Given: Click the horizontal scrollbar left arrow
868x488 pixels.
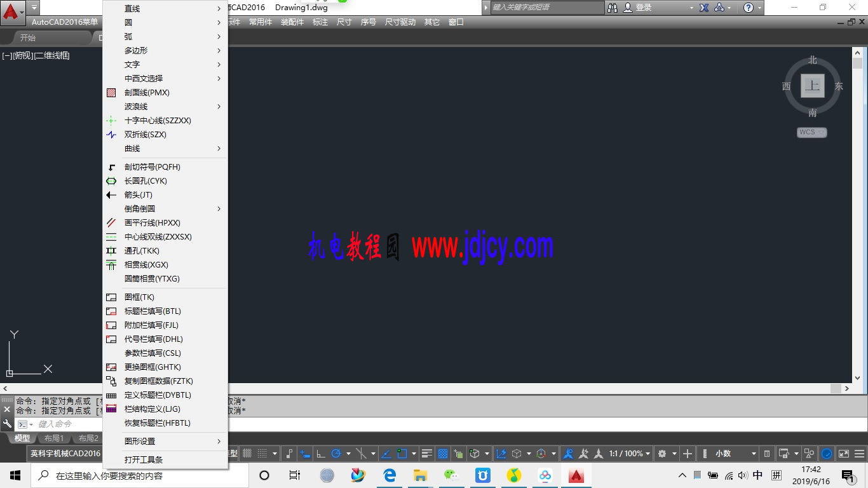Looking at the screenshot, I should pyautogui.click(x=6, y=388).
